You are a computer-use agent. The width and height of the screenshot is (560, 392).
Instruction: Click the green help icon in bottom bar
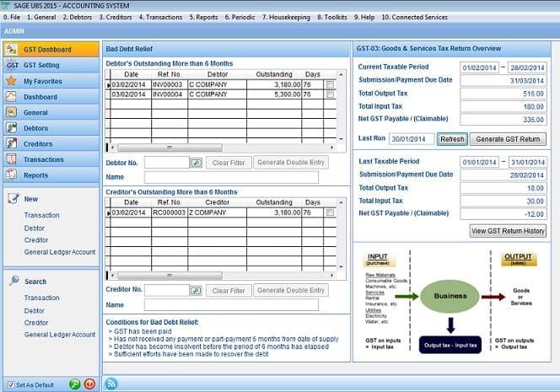[x=75, y=384]
